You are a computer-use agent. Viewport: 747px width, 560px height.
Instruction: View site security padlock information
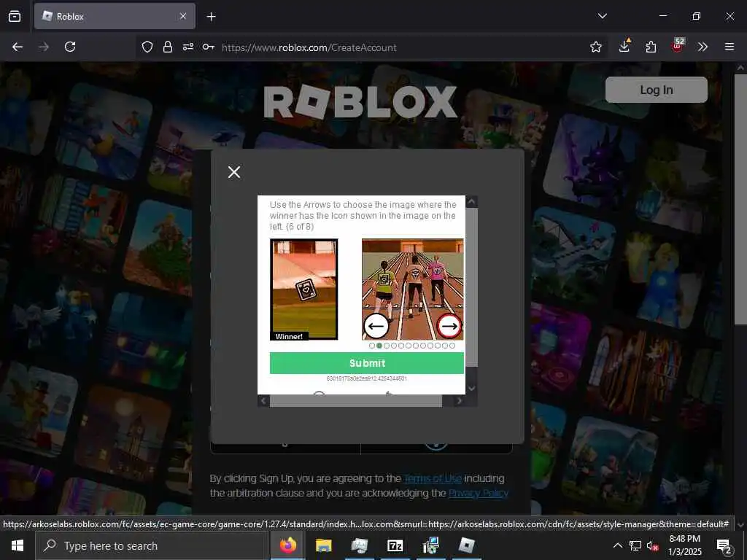(168, 47)
